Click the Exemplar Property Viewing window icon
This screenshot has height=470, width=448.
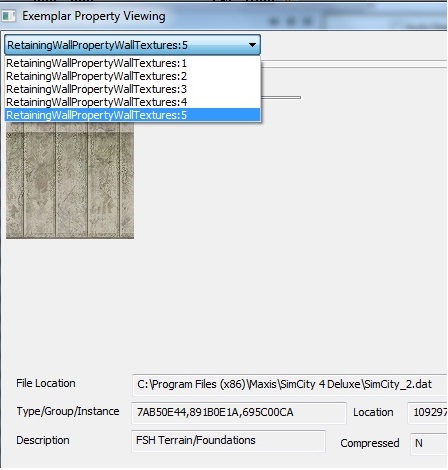click(x=8, y=16)
